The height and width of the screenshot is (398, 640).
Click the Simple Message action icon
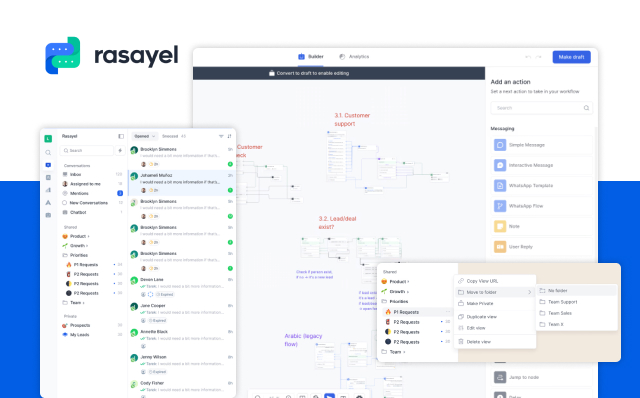(500, 145)
